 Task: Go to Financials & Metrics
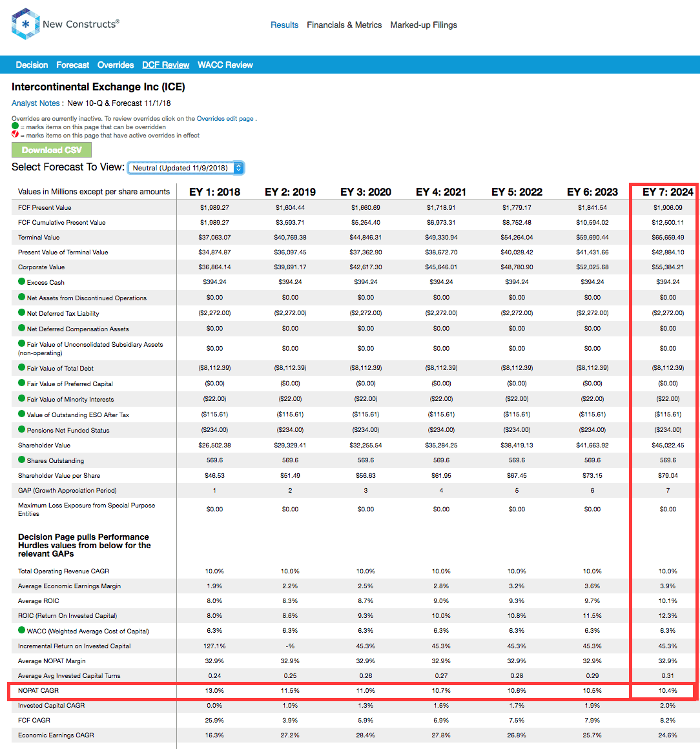(x=344, y=25)
